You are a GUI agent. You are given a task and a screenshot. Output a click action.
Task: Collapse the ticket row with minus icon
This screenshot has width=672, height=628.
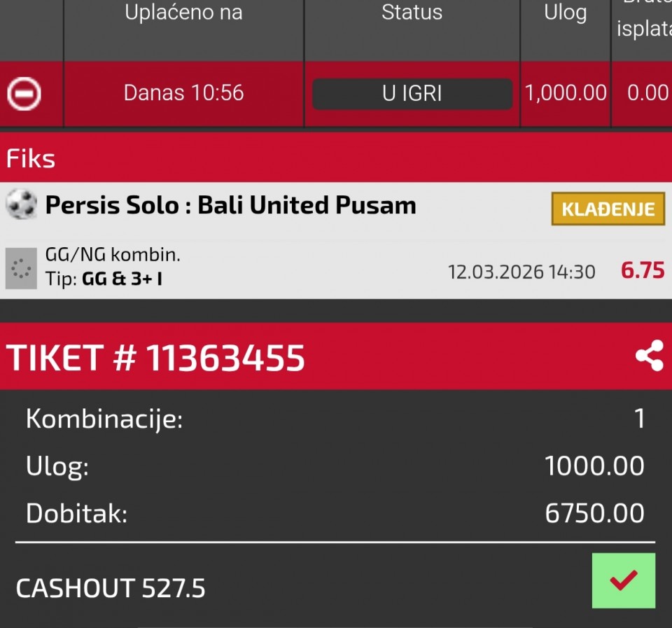click(24, 93)
